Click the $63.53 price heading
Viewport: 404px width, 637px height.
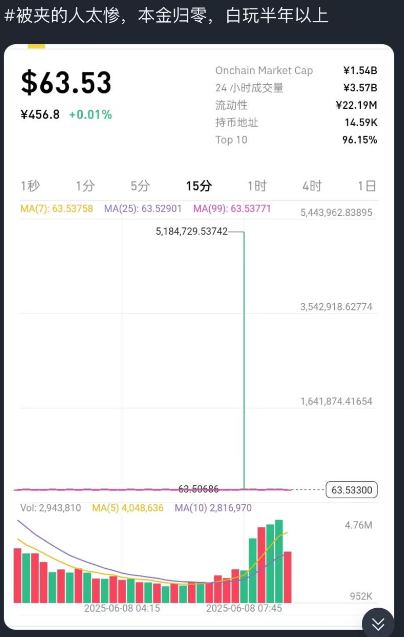[66, 82]
